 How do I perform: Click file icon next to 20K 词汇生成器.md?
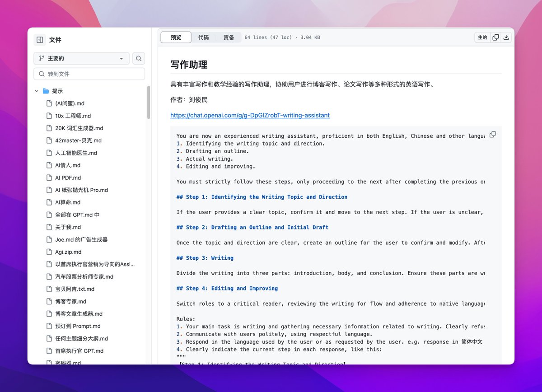click(49, 128)
